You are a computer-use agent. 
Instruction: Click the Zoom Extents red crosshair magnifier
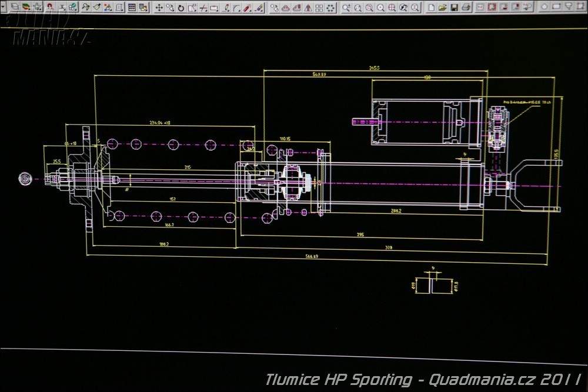point(392,8)
